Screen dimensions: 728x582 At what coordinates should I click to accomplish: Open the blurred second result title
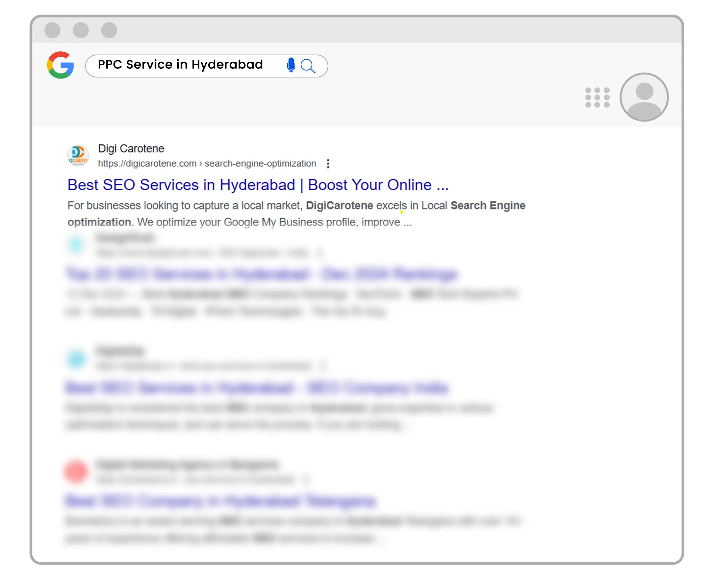[x=261, y=274]
